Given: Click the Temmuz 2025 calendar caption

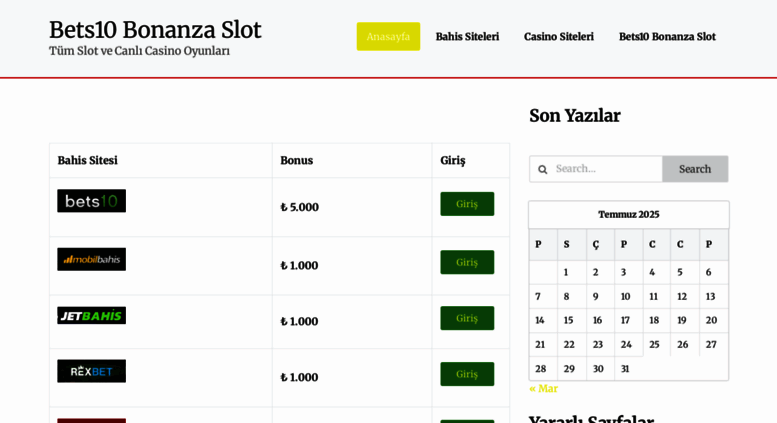Looking at the screenshot, I should pyautogui.click(x=628, y=214).
